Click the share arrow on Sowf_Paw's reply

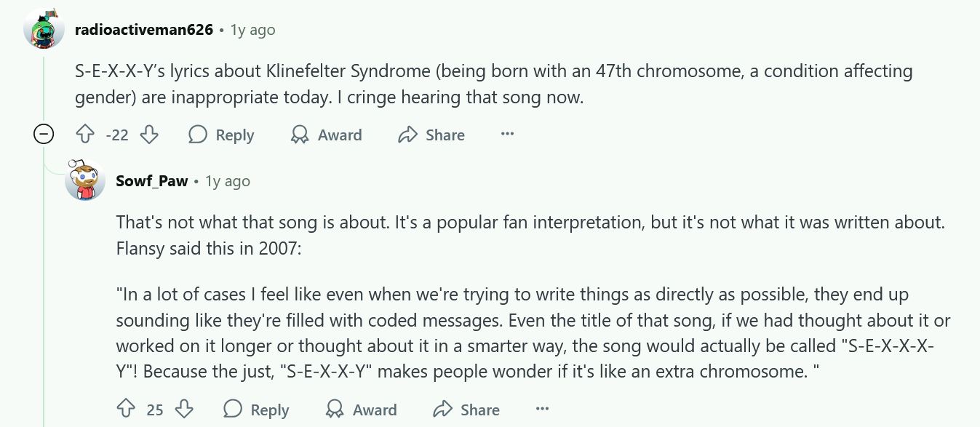tap(442, 409)
